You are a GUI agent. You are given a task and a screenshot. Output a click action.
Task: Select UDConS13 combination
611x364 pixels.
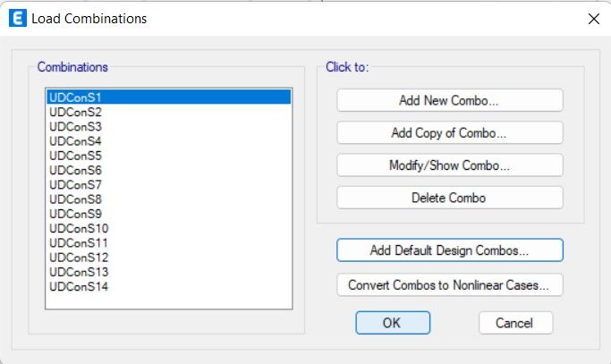[x=169, y=272]
